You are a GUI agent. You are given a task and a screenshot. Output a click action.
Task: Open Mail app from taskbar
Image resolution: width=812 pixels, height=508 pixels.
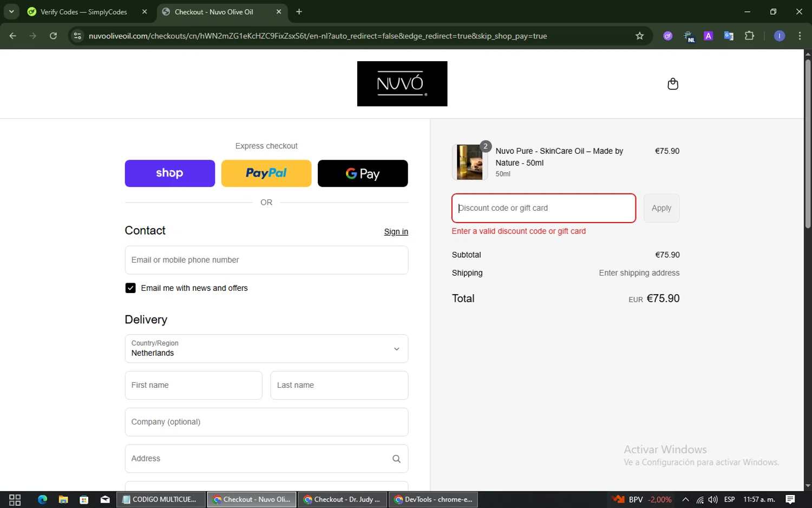[105, 499]
